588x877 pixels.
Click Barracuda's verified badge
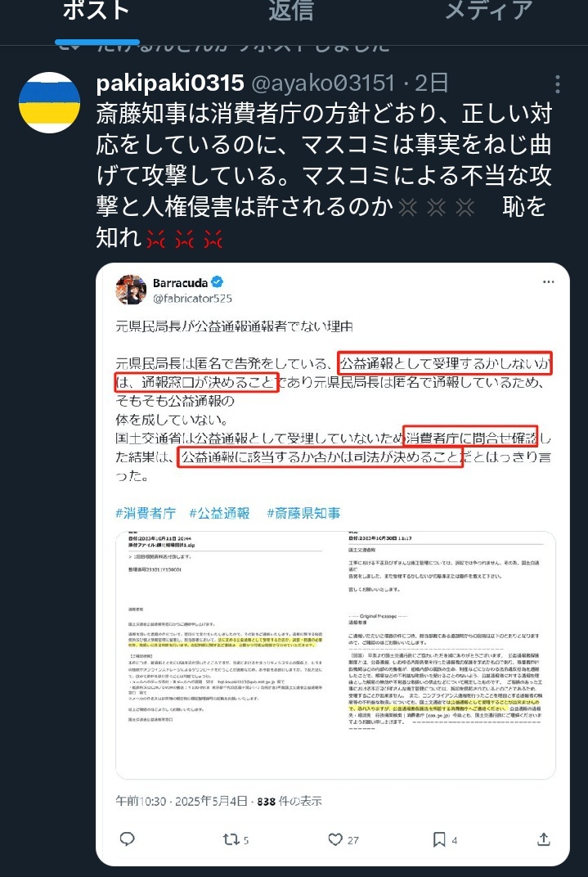(218, 283)
